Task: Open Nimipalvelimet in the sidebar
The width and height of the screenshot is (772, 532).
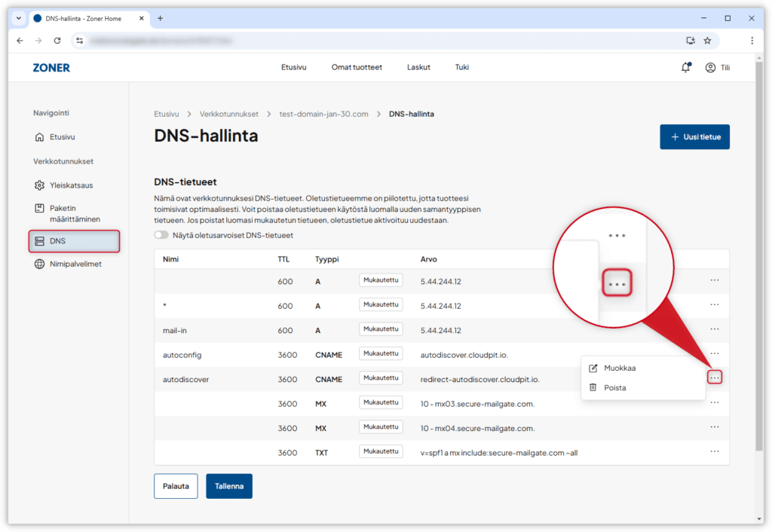Action: (x=74, y=264)
